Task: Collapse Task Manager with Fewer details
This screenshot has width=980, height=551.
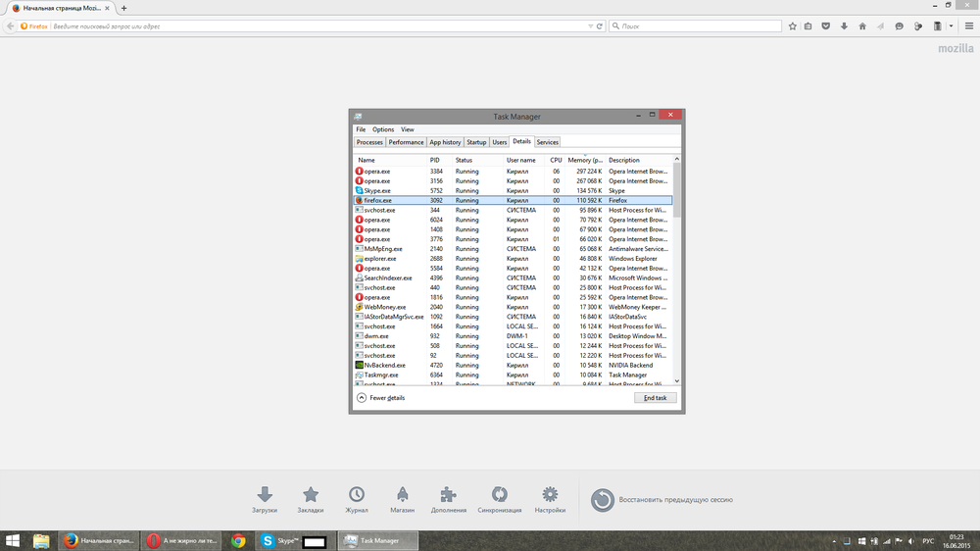Action: click(x=380, y=398)
